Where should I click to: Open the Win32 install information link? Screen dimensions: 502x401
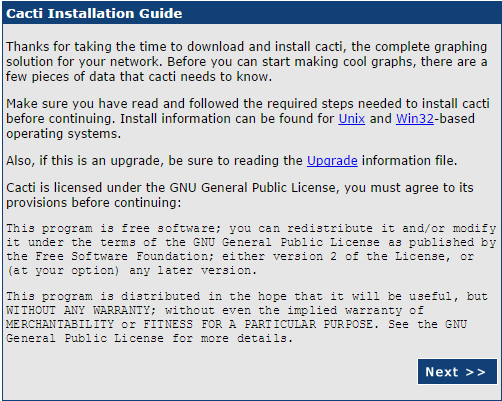415,119
